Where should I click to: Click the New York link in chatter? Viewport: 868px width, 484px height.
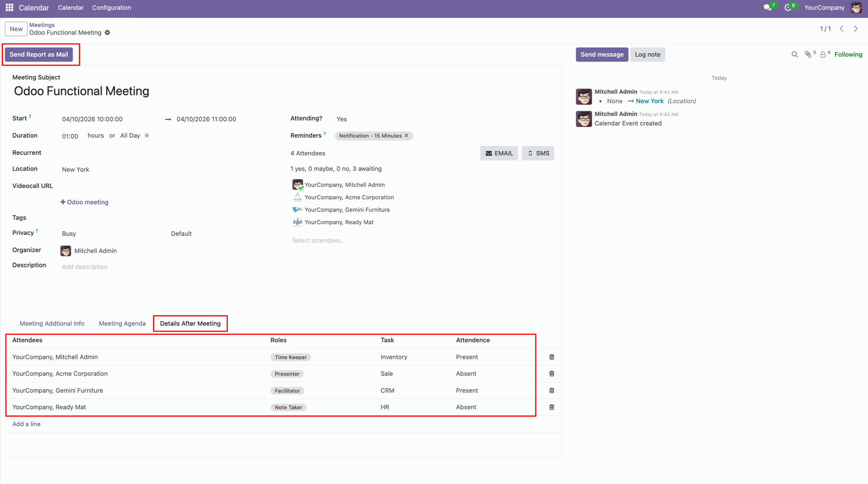pos(650,101)
